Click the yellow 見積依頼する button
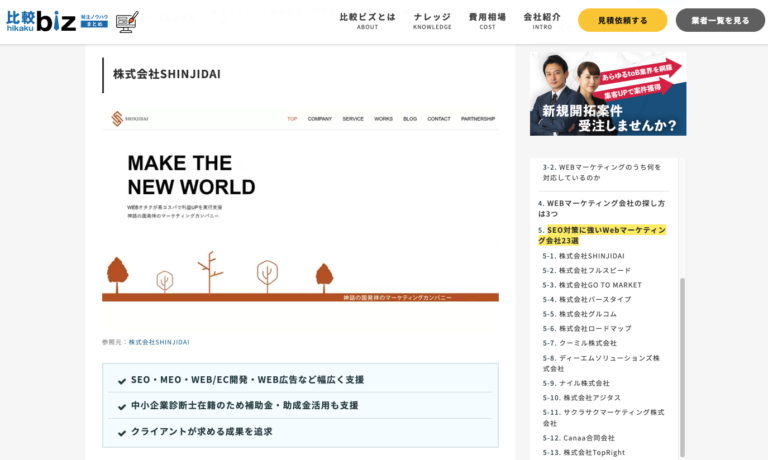 623,20
